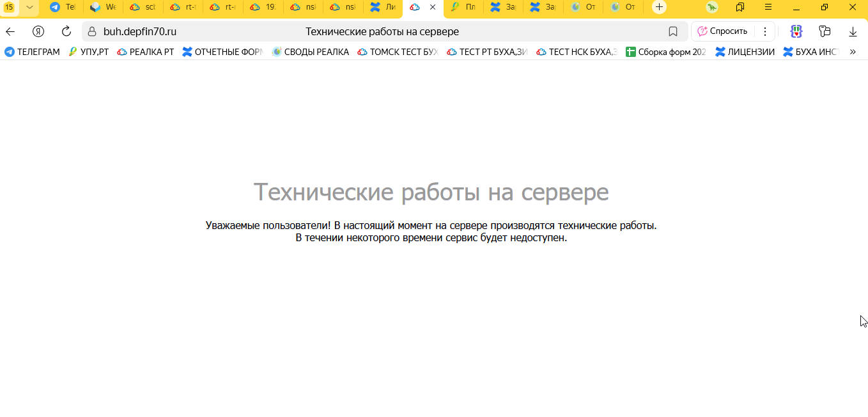
Task: Click the buh.depfin70.ru address field
Action: coord(140,31)
